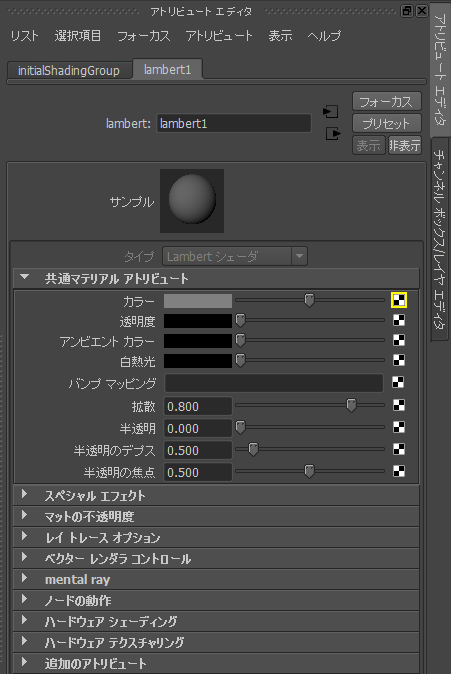This screenshot has width=451, height=674.
Task: Click the プリセット button
Action: point(387,124)
